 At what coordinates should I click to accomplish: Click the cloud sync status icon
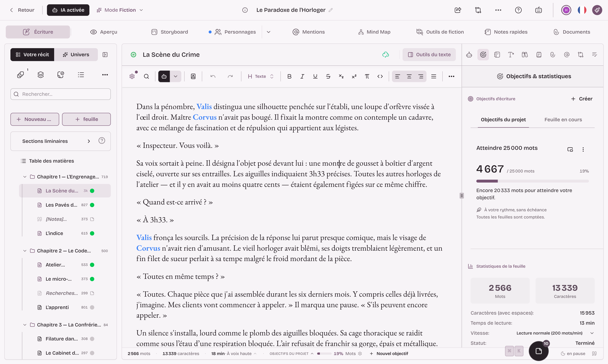(x=385, y=55)
